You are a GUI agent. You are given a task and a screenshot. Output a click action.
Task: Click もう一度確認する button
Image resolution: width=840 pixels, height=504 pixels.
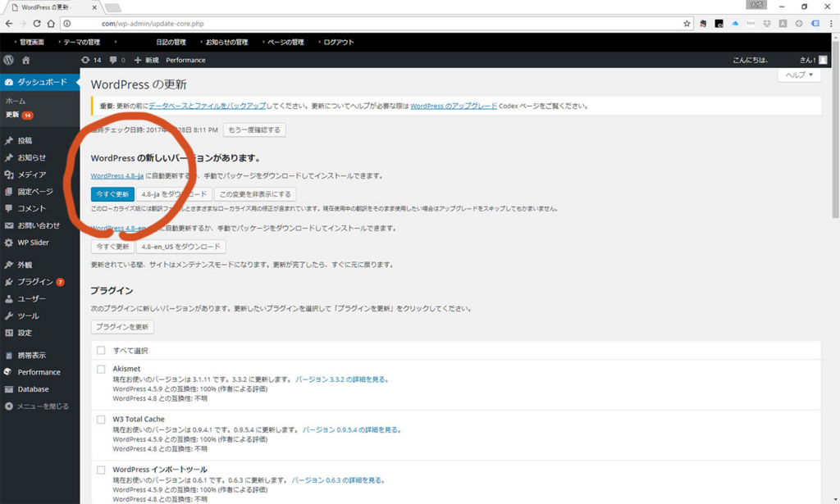(x=254, y=130)
